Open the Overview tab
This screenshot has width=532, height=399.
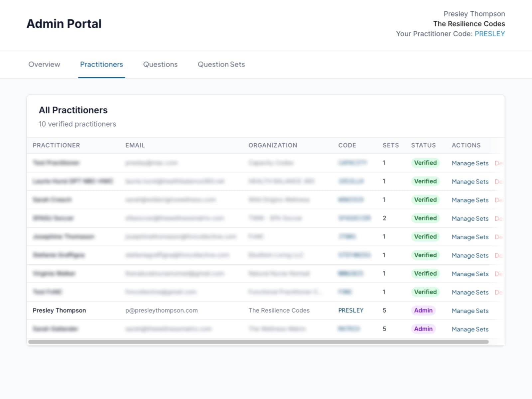(44, 65)
